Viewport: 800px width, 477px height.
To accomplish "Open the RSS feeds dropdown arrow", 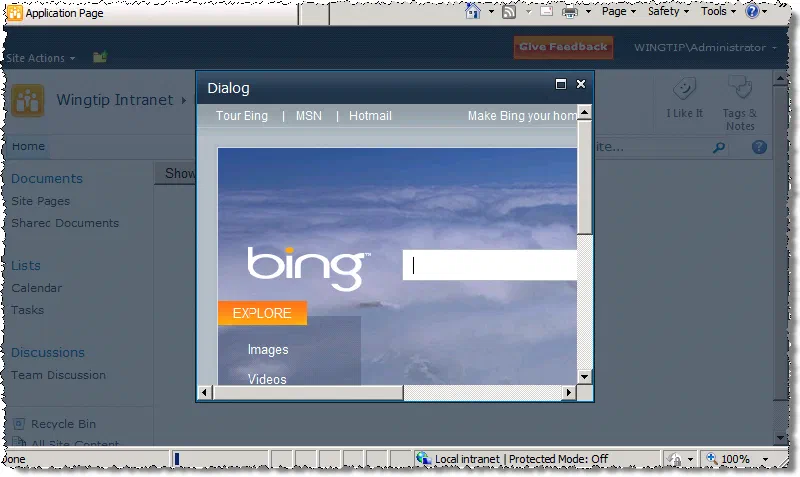I will click(x=528, y=11).
